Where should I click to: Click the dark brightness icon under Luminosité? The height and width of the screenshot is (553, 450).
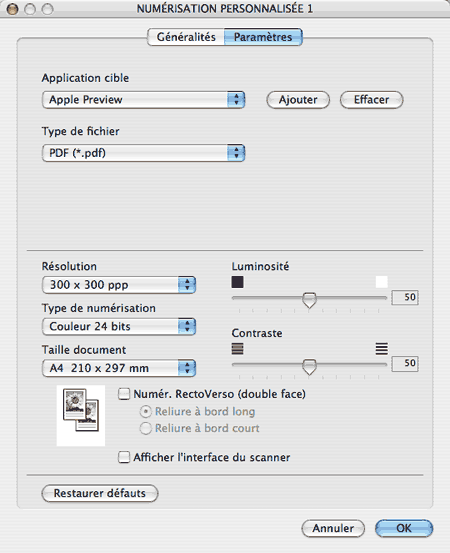point(237,282)
